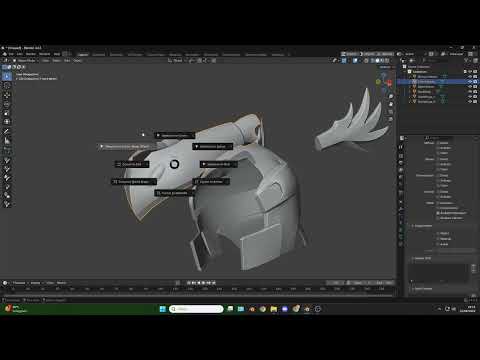Open Windows File Explorer from taskbar
The image size is (480, 360).
tap(274, 309)
